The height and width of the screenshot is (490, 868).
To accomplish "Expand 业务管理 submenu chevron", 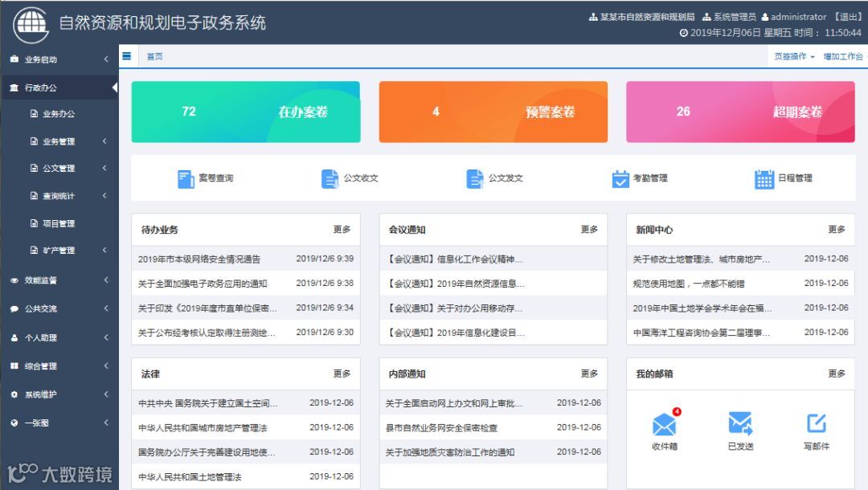I will pos(104,141).
